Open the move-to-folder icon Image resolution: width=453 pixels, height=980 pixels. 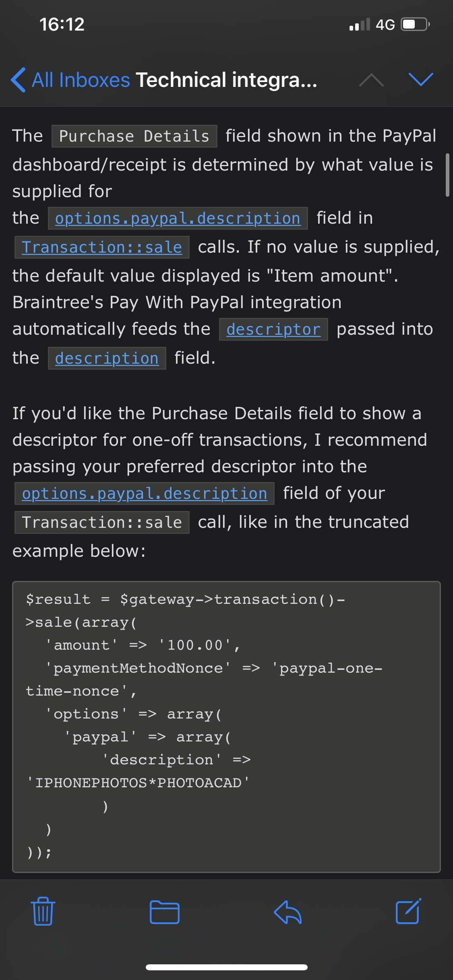(x=164, y=912)
